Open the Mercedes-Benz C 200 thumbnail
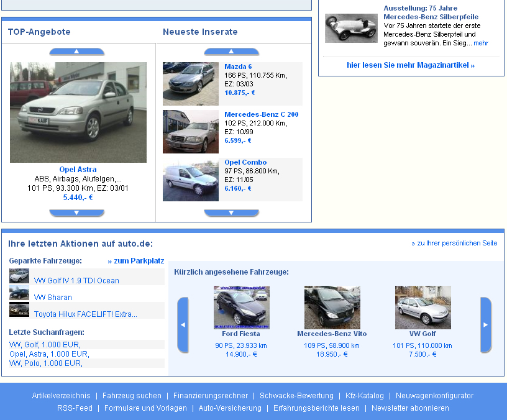The image size is (507, 420). (191, 132)
